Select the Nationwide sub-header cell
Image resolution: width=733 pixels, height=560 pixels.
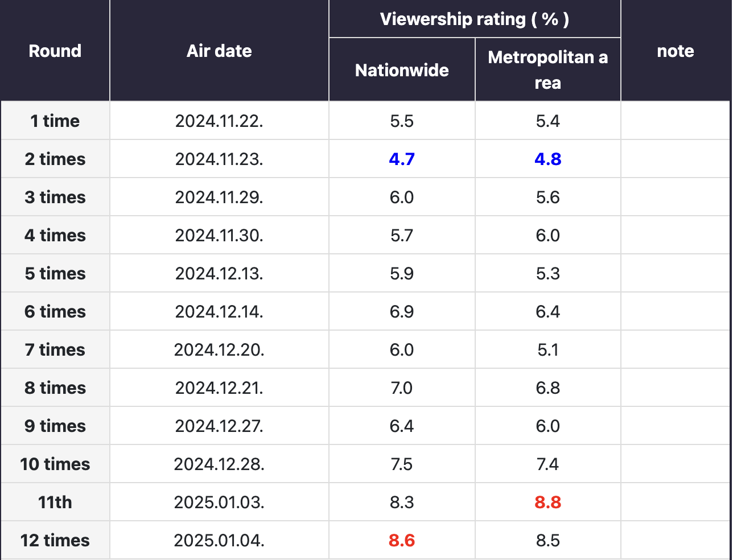click(x=402, y=70)
